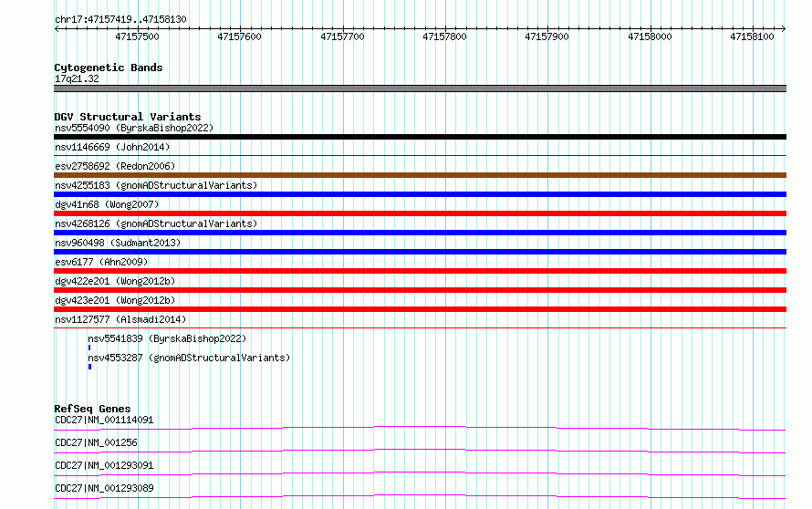
Task: Click the esv2758692 (Redon2006) label
Action: [115, 166]
